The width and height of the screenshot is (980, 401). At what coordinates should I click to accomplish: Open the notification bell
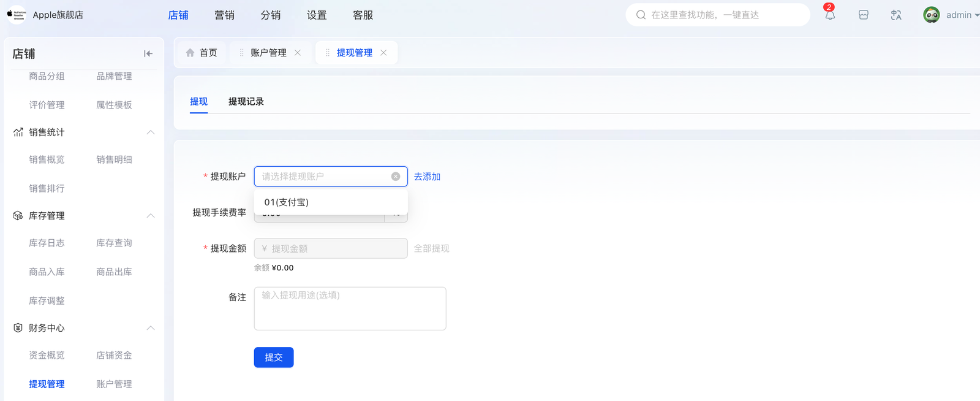point(829,15)
